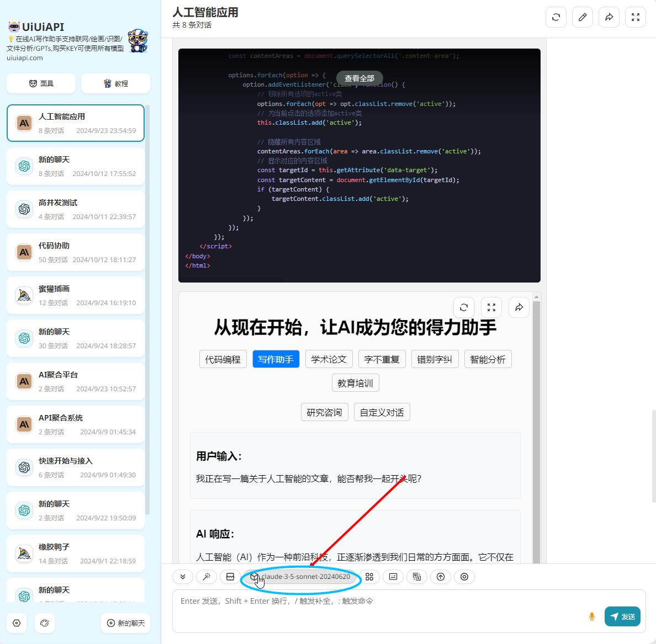Click the UiUiAPI raccoon mascot logo
Viewport: 656px width, 644px height.
pyautogui.click(x=138, y=41)
